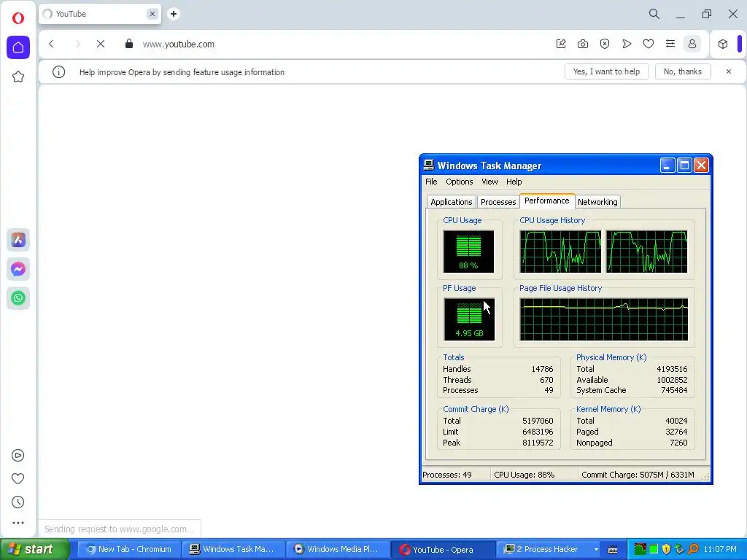Image resolution: width=747 pixels, height=560 pixels.
Task: Click the 11:07 PM taskbar clock
Action: (x=720, y=550)
